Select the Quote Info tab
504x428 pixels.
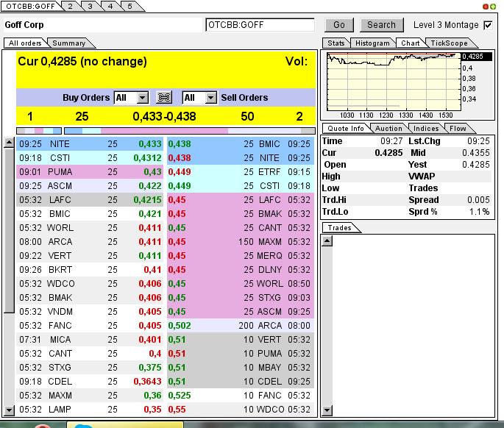pyautogui.click(x=346, y=128)
